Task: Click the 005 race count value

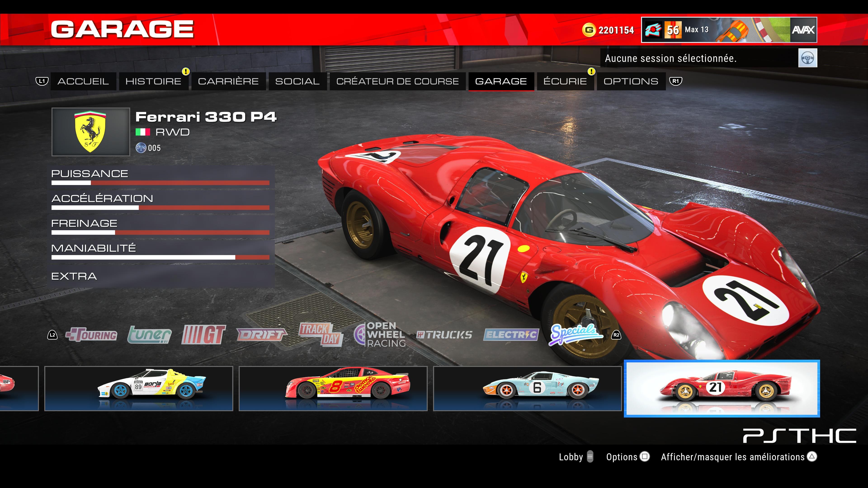Action: [154, 148]
